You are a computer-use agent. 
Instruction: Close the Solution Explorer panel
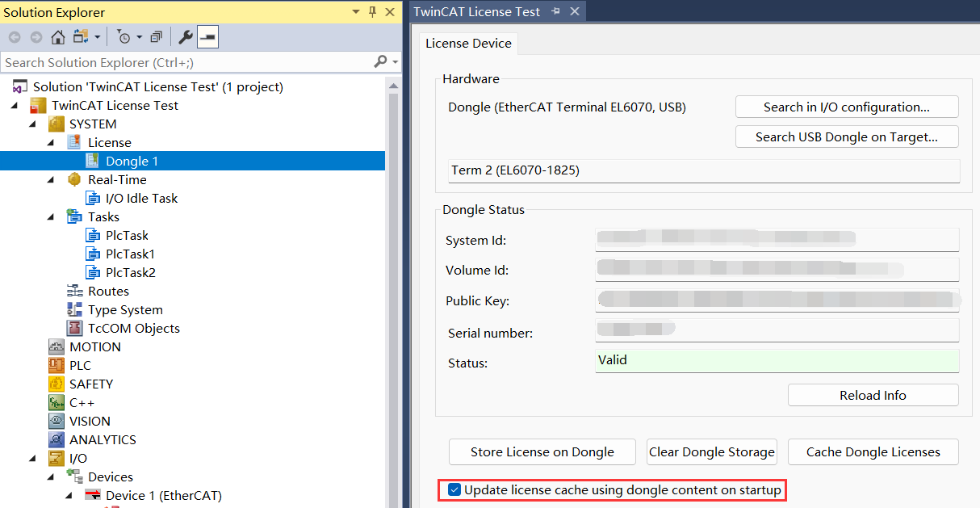pos(391,12)
